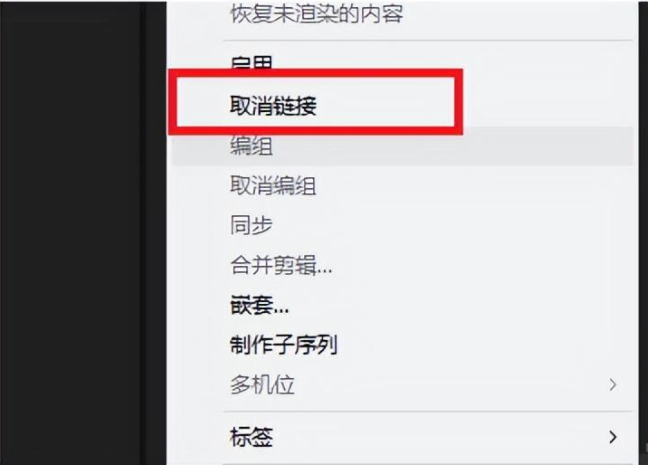Expand the 标签 submenu chevron
Viewport: 648px width, 466px height.
click(x=613, y=437)
